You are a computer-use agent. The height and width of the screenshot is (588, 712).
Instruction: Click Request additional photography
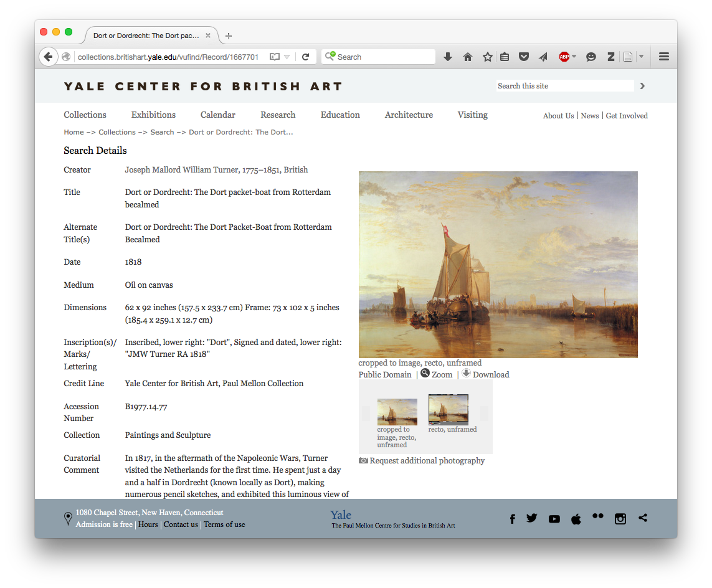click(427, 461)
